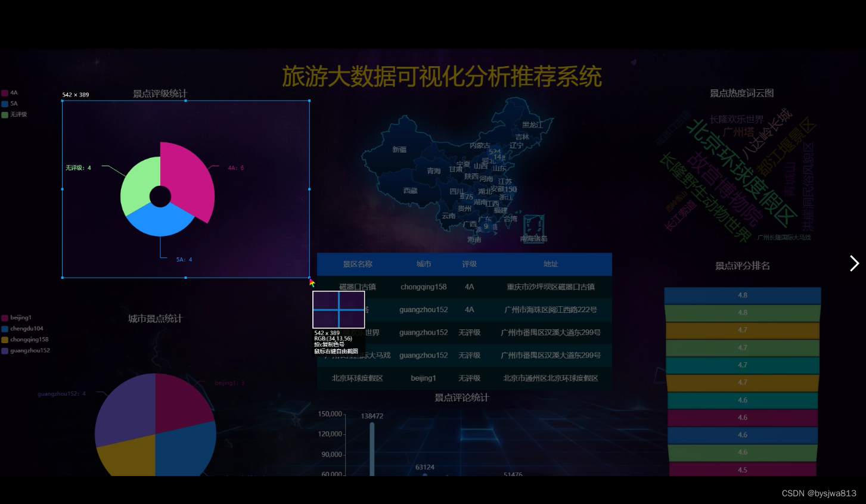Click address 北京市通州区北京环球度假区
This screenshot has width=866, height=504.
pos(551,378)
